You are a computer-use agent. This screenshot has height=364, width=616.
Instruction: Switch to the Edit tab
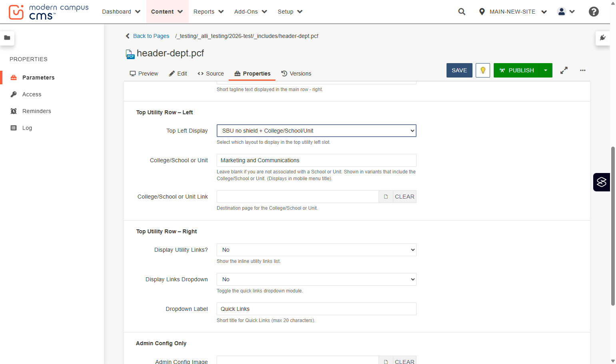click(x=178, y=74)
